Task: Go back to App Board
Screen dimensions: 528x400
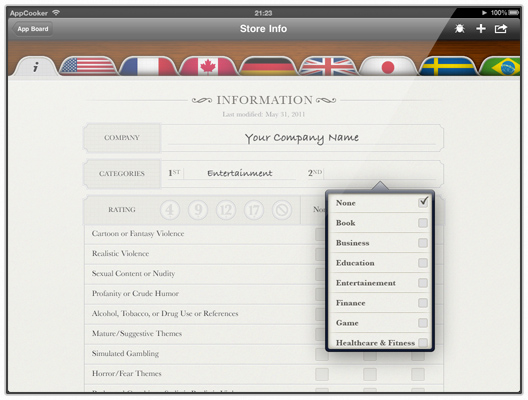Action: (33, 29)
